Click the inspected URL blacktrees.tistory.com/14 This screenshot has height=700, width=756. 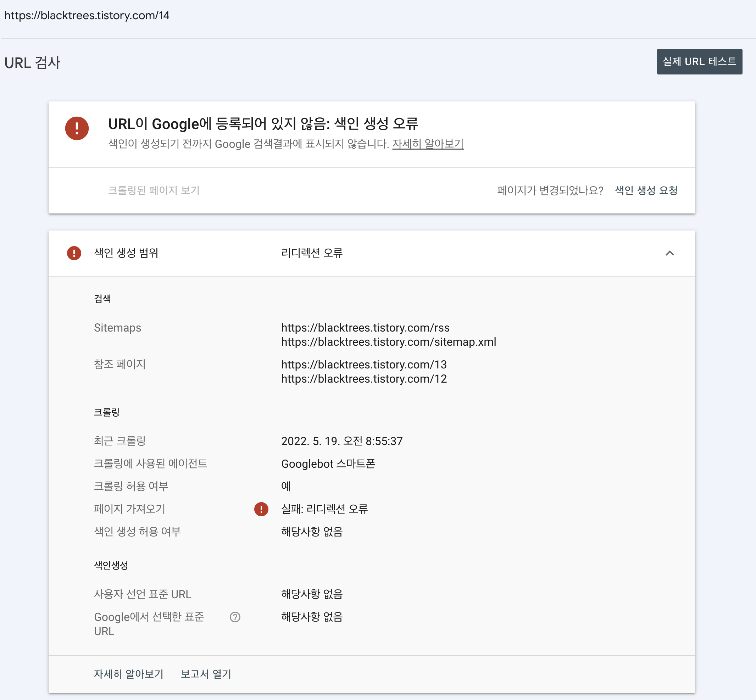[87, 15]
